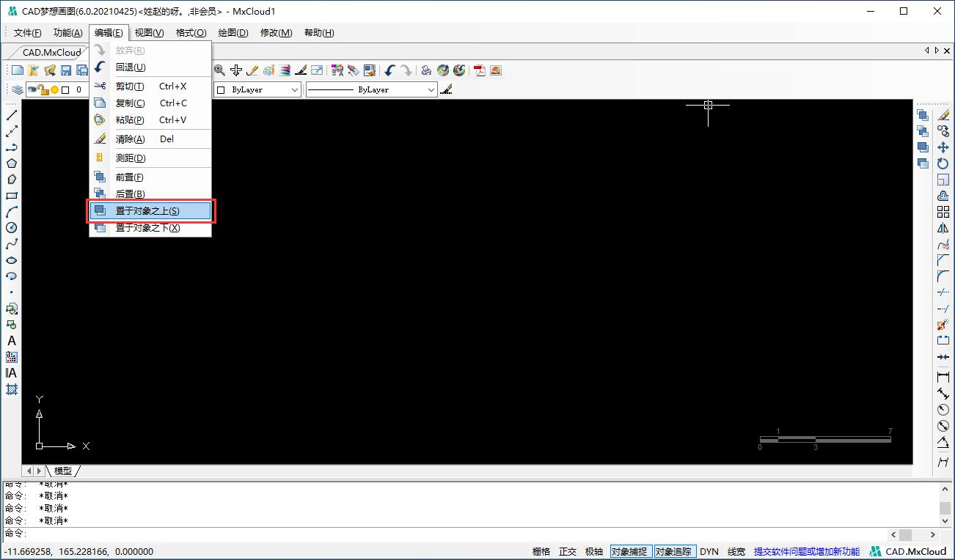Choose 置于对象之下(X) menu entry
955x560 pixels.
(x=150, y=228)
